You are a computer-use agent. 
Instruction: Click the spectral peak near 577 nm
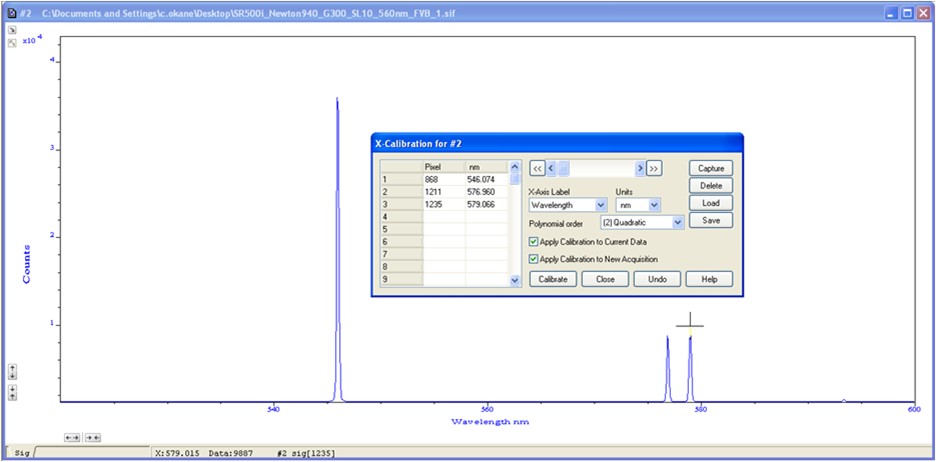pyautogui.click(x=668, y=367)
